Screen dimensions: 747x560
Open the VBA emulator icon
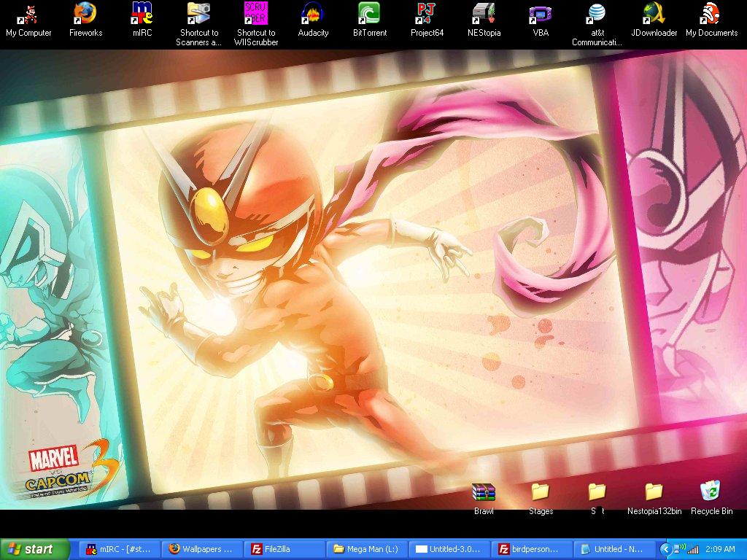(540, 14)
